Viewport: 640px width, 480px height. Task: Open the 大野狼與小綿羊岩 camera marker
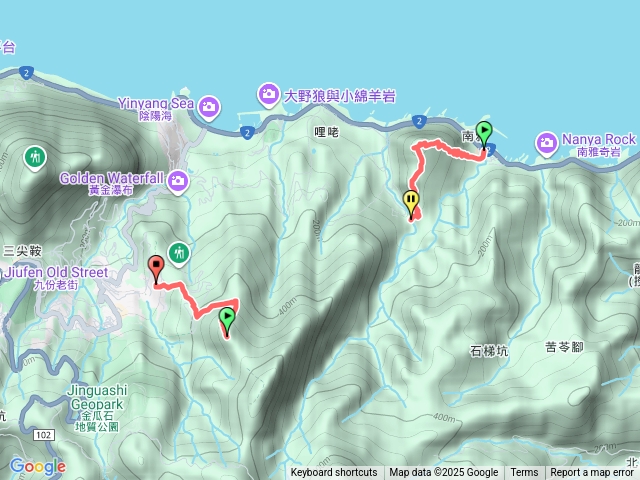268,95
